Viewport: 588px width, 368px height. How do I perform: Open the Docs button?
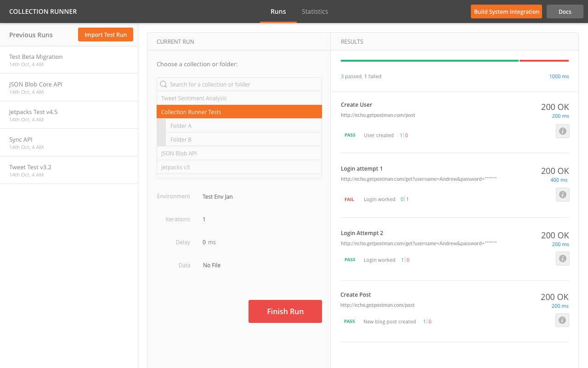tap(565, 11)
